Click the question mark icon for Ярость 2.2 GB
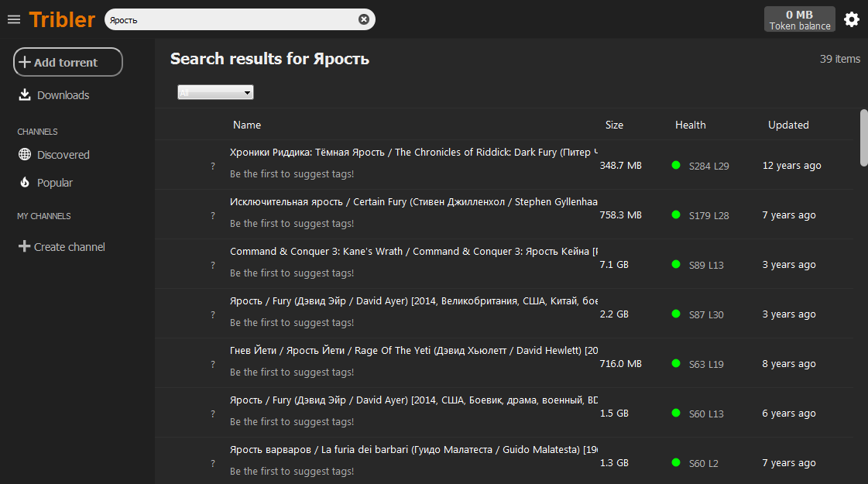This screenshot has height=484, width=868. 213,314
